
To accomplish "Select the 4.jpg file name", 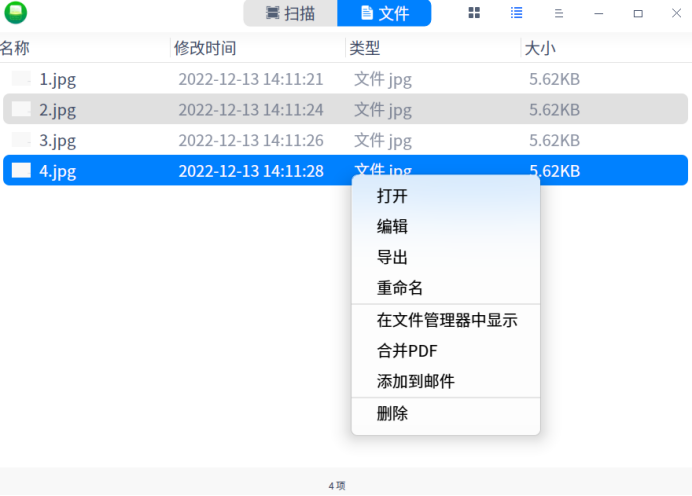I will [57, 171].
